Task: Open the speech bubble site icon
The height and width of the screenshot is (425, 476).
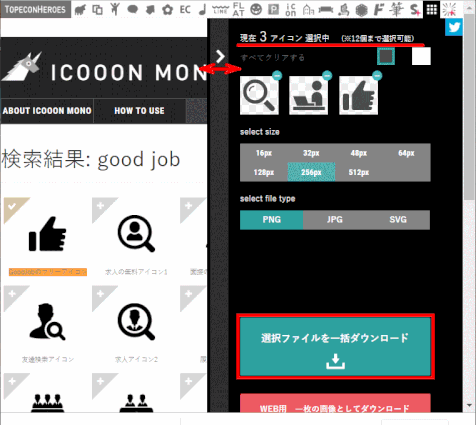Action: coord(133,10)
